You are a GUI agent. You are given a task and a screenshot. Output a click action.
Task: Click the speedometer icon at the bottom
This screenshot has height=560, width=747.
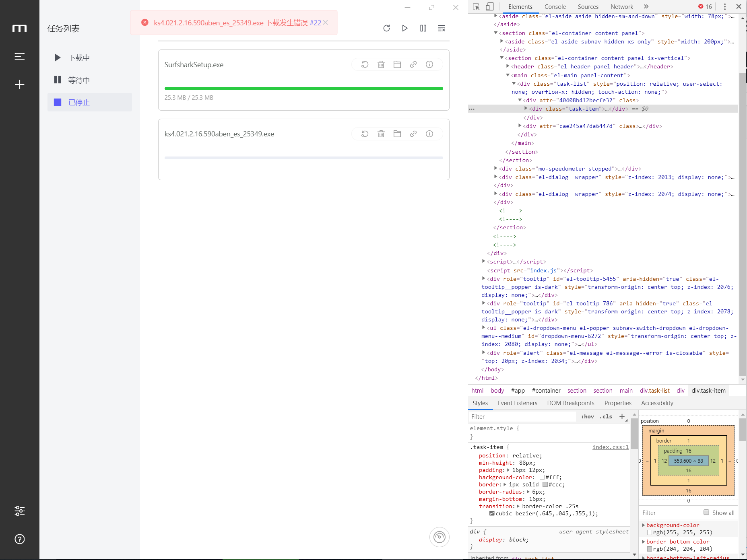tap(440, 537)
